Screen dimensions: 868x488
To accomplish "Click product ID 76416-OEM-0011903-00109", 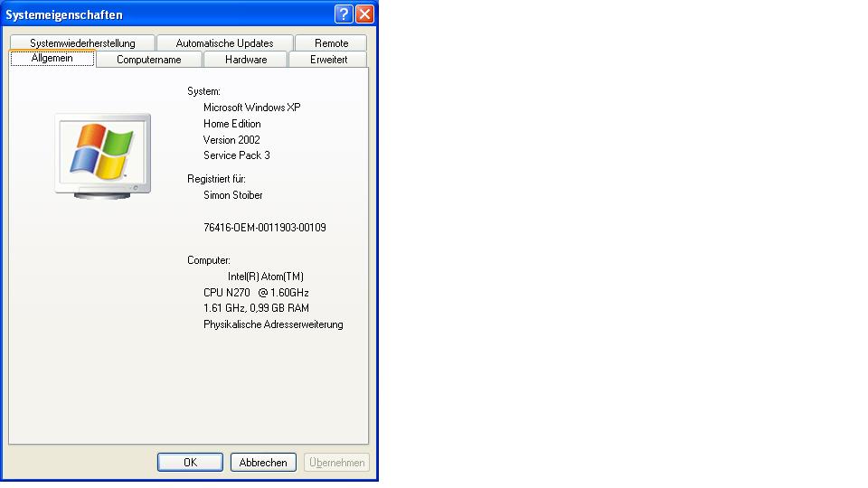I will tap(265, 228).
